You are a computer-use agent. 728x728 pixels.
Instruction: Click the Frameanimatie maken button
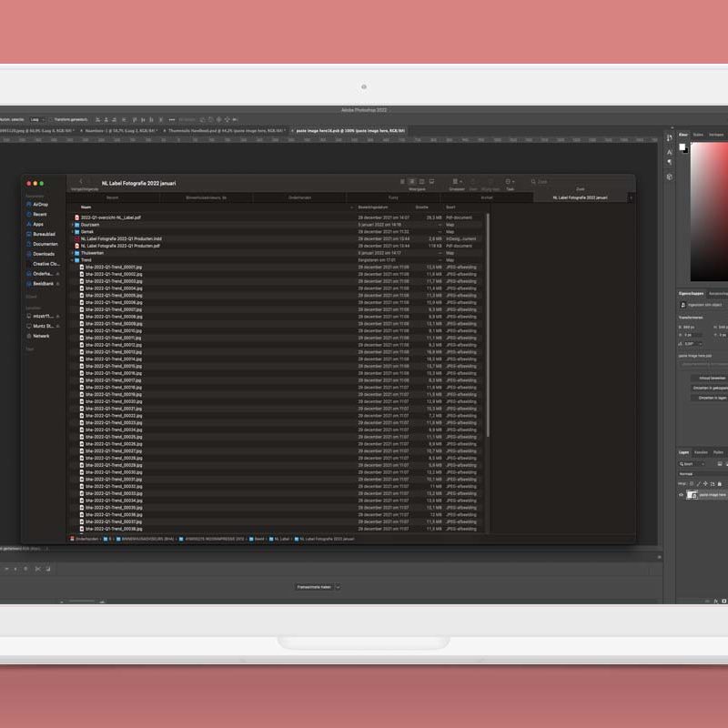(313, 587)
